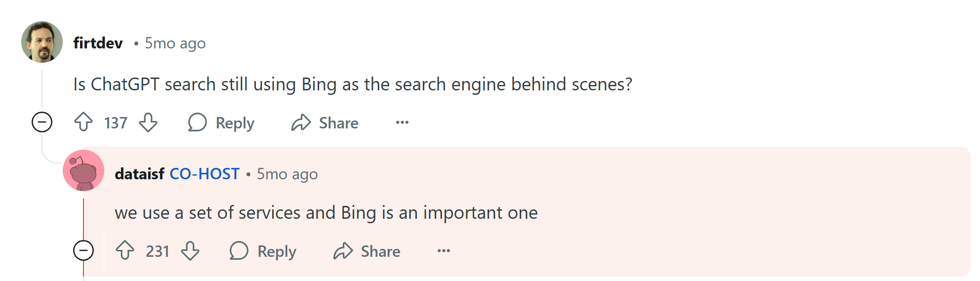Open dataisf's profile via username
This screenshot has height=281, width=980.
(x=139, y=174)
